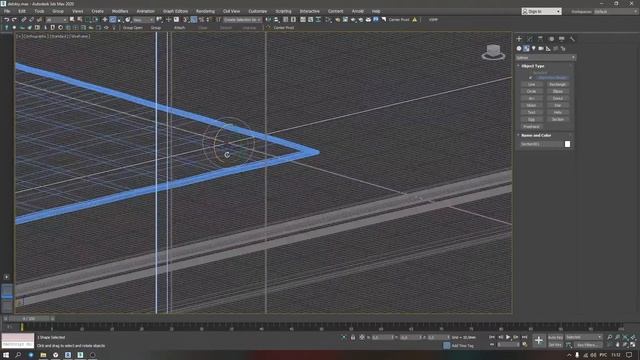Click the Rectangle shape button

point(558,84)
